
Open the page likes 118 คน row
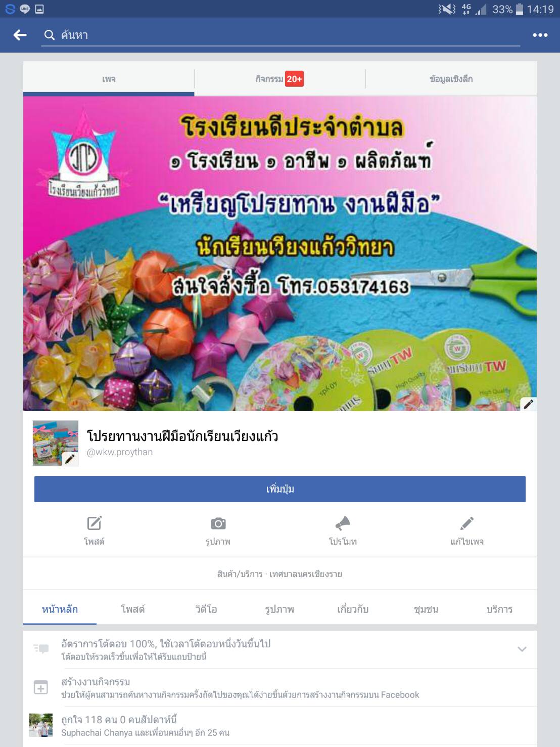coord(280,726)
